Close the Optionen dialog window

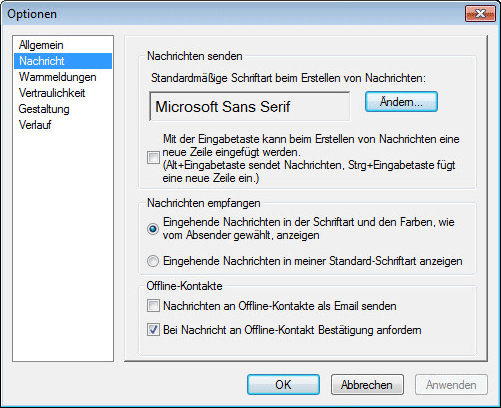tap(480, 14)
